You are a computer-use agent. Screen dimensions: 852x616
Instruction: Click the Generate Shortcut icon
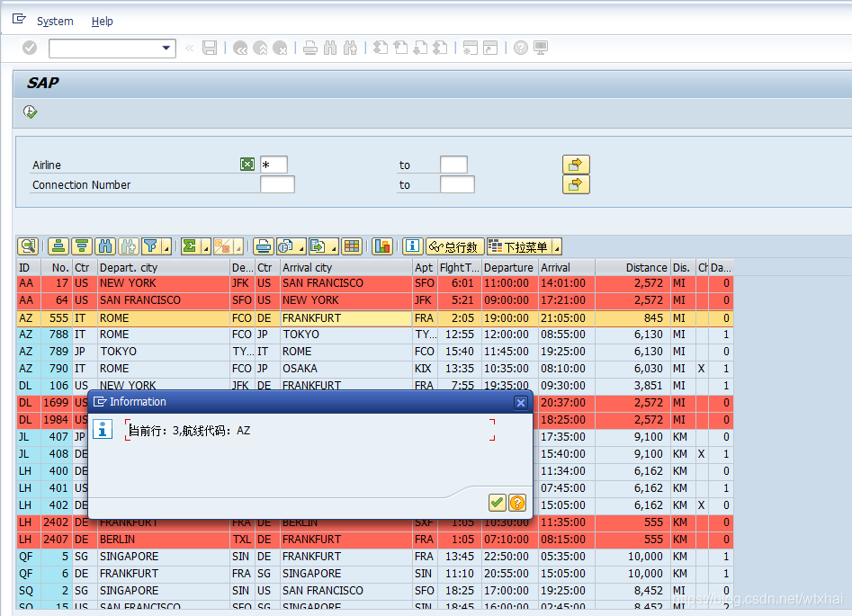click(490, 48)
